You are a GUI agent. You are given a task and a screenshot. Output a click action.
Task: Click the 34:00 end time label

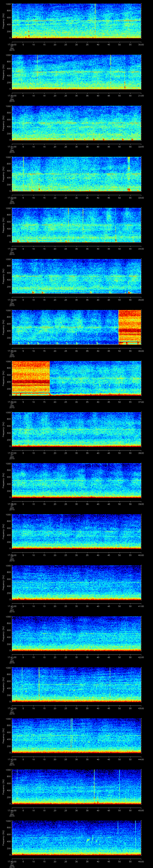pos(141,249)
